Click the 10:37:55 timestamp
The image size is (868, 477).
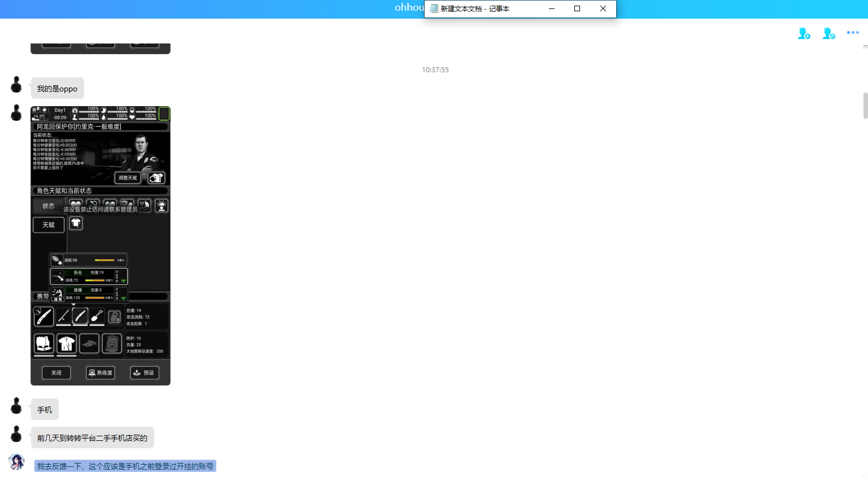point(435,70)
